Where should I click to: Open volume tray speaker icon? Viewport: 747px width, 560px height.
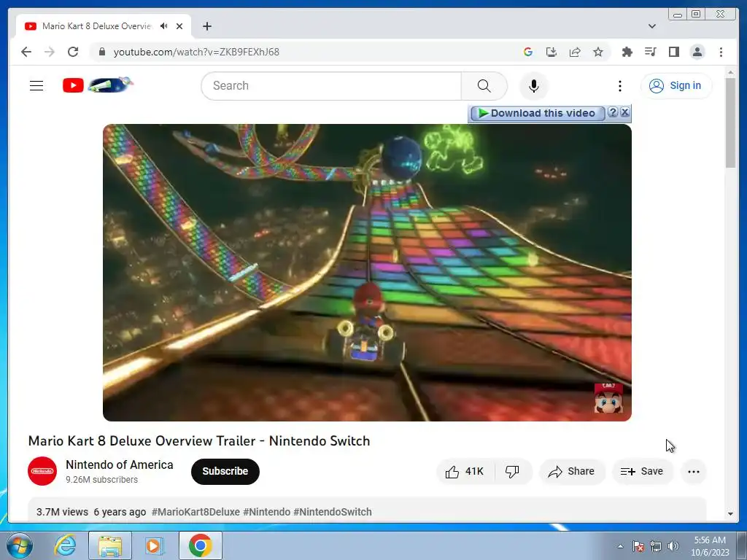tap(673, 546)
